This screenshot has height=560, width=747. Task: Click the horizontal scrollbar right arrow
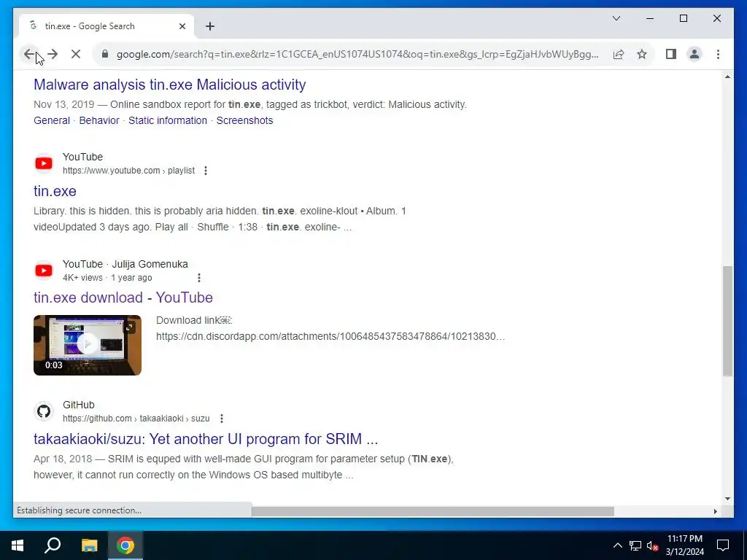(715, 511)
